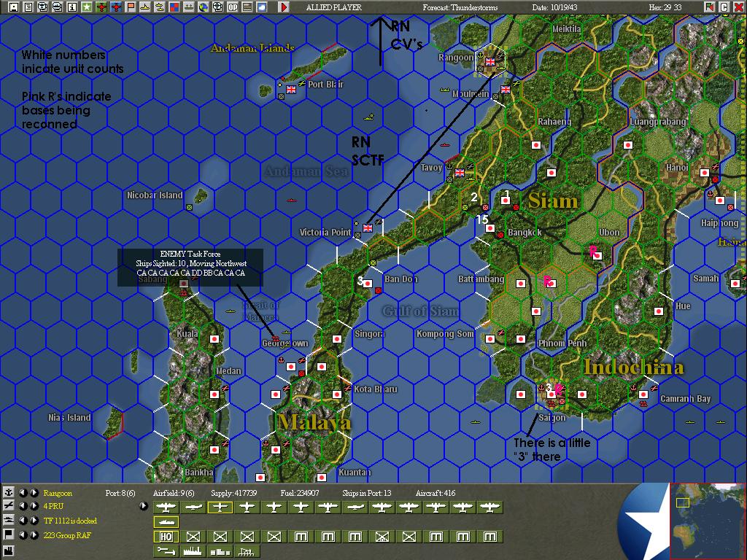Open the aircraft list toolbar icon

(43, 7)
